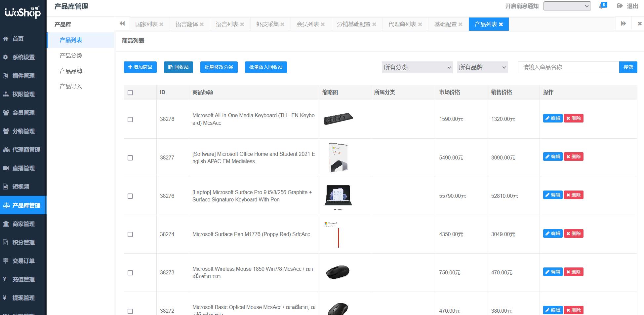The height and width of the screenshot is (315, 644).
Task: Open 直播管理 live stream management
Action: click(x=23, y=168)
